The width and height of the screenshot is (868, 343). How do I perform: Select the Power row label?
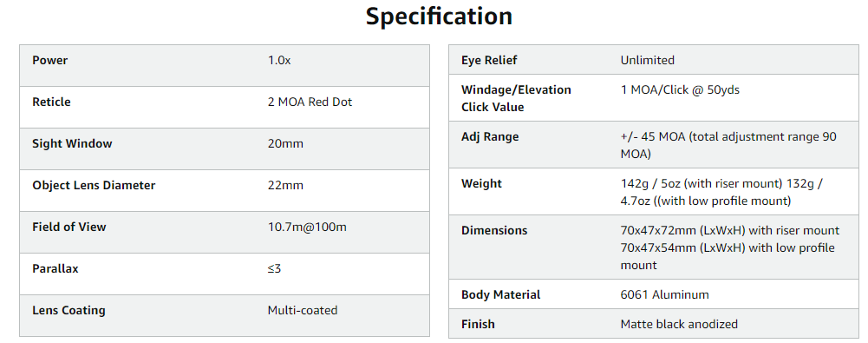coord(49,61)
